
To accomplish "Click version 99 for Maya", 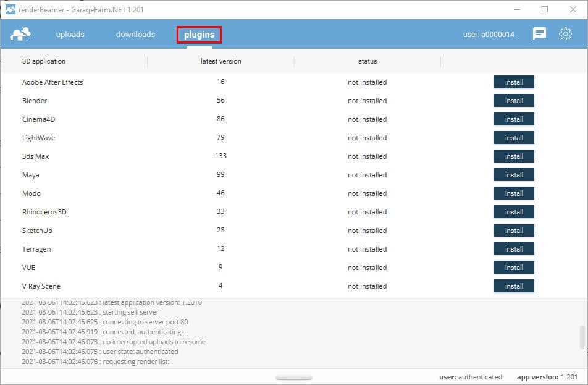I will (x=220, y=174).
